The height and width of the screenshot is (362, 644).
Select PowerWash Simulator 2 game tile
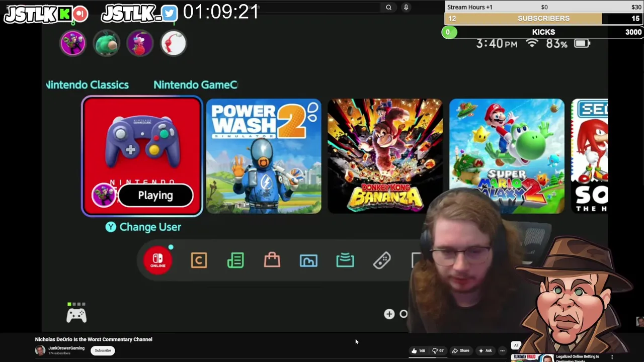(264, 156)
